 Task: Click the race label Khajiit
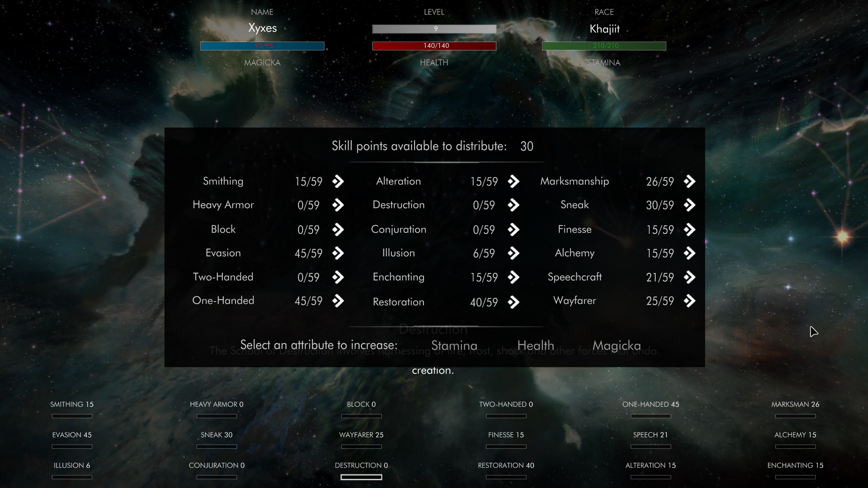pyautogui.click(x=604, y=29)
